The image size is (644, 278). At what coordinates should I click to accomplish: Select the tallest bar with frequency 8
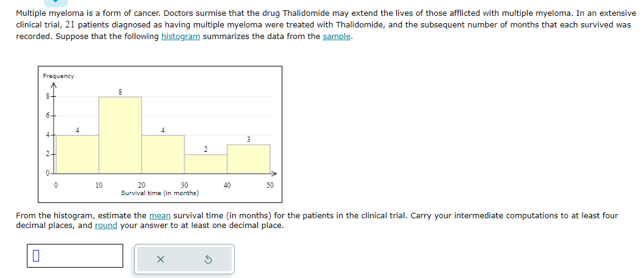[x=120, y=135]
